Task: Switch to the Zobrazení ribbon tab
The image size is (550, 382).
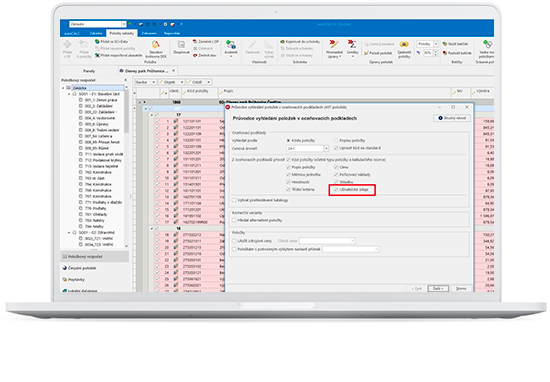Action: coord(149,33)
